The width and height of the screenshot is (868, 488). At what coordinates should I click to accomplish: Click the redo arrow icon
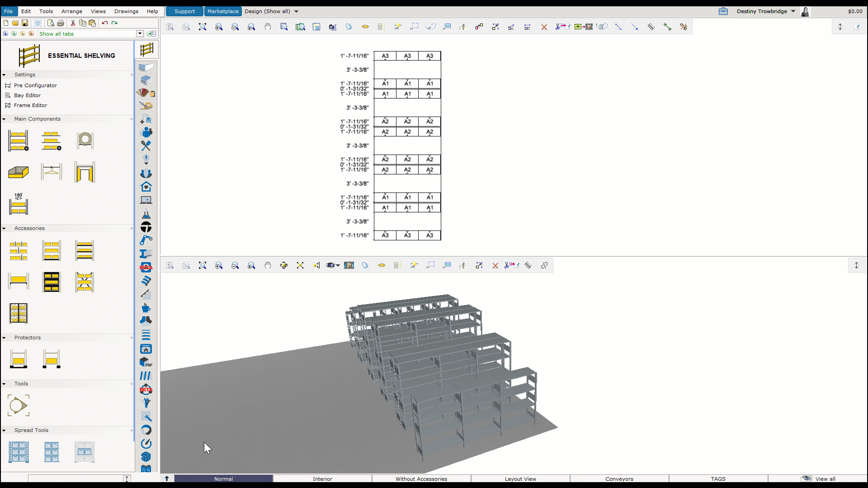[114, 23]
